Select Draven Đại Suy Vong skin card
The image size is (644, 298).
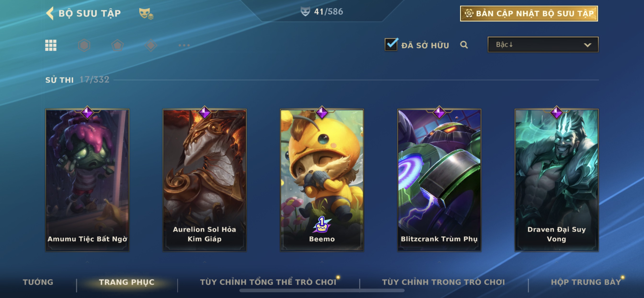click(x=557, y=180)
